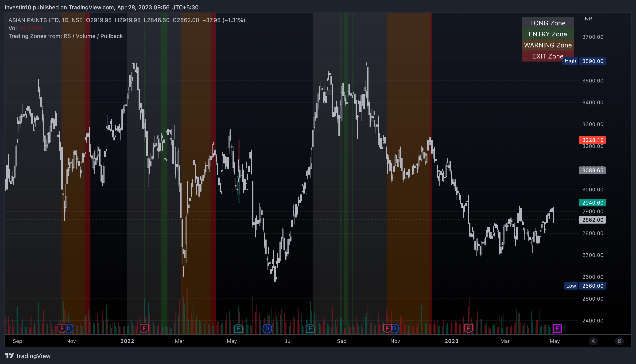Select the orange WARNING Zone legend entry
This screenshot has height=364, width=636.
(548, 45)
